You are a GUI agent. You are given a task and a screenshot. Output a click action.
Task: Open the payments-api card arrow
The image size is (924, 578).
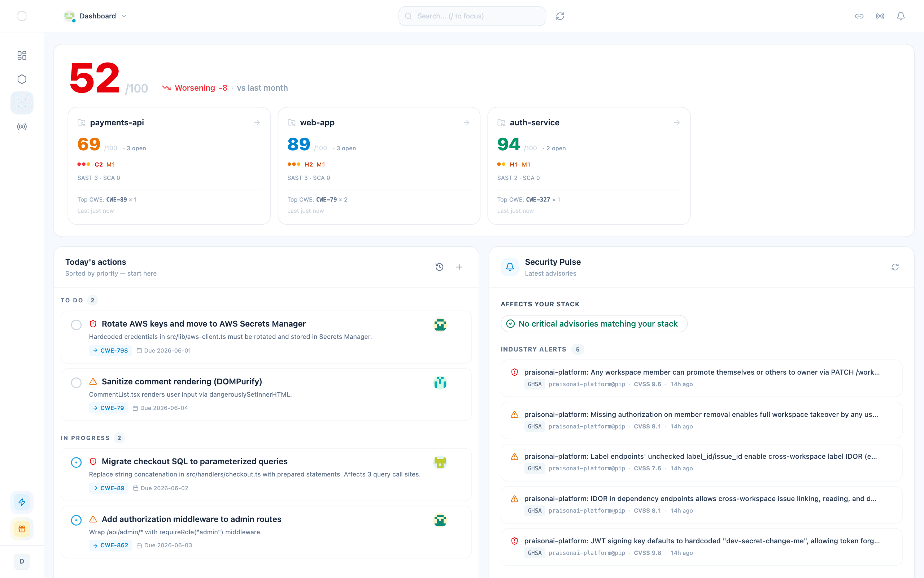tap(257, 122)
